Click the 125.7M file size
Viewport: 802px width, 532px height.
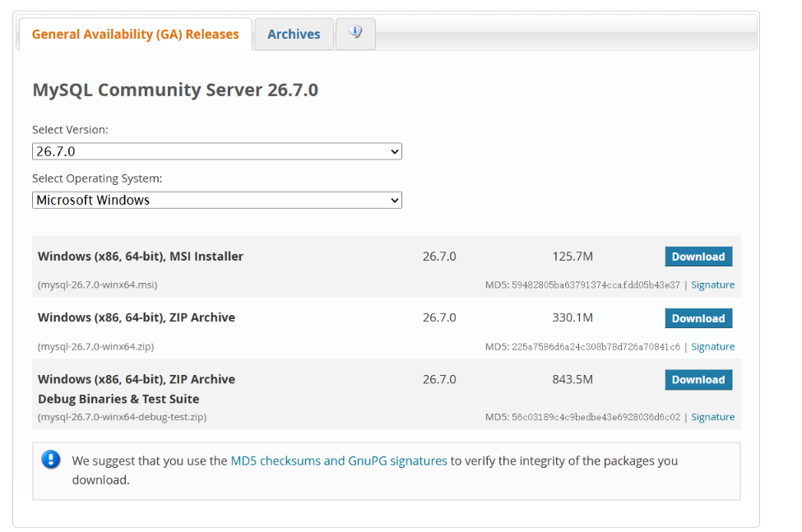coord(573,256)
